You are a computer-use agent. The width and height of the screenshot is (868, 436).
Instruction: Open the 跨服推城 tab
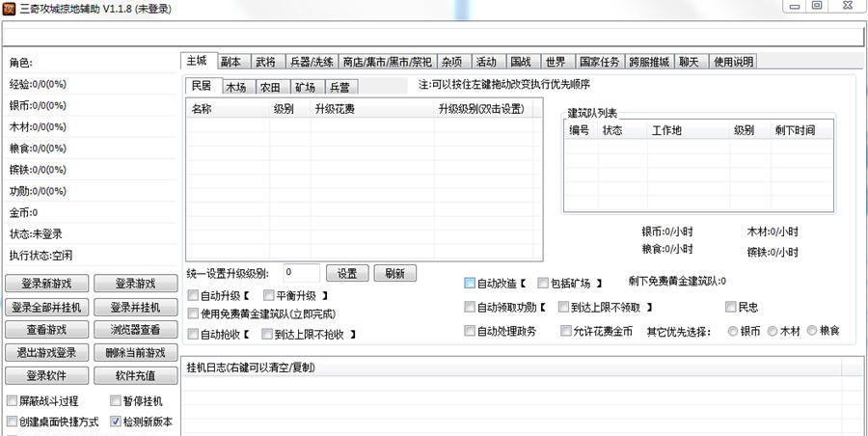[x=650, y=62]
